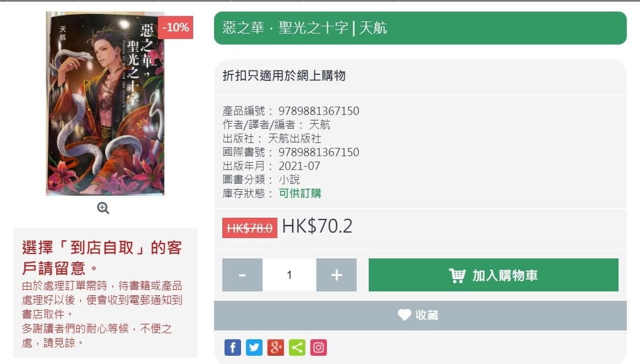The height and width of the screenshot is (364, 640).
Task: Share the book via Twitter icon
Action: [x=254, y=348]
